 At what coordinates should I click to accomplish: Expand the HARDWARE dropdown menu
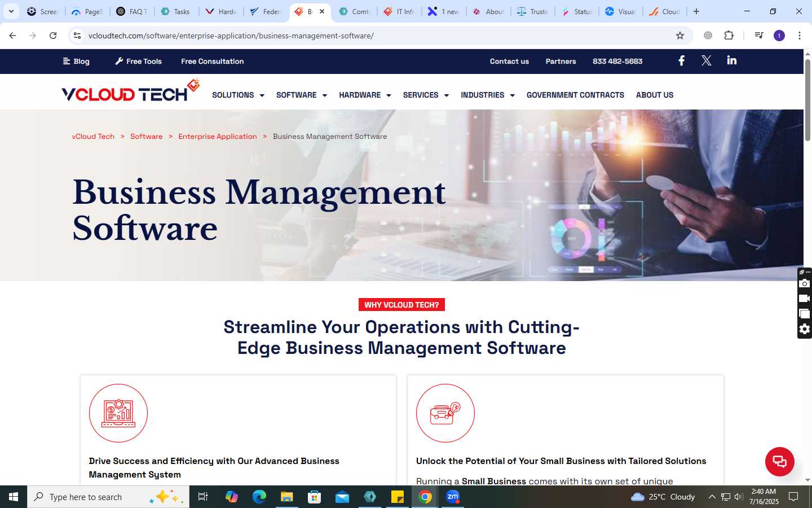[x=365, y=95]
